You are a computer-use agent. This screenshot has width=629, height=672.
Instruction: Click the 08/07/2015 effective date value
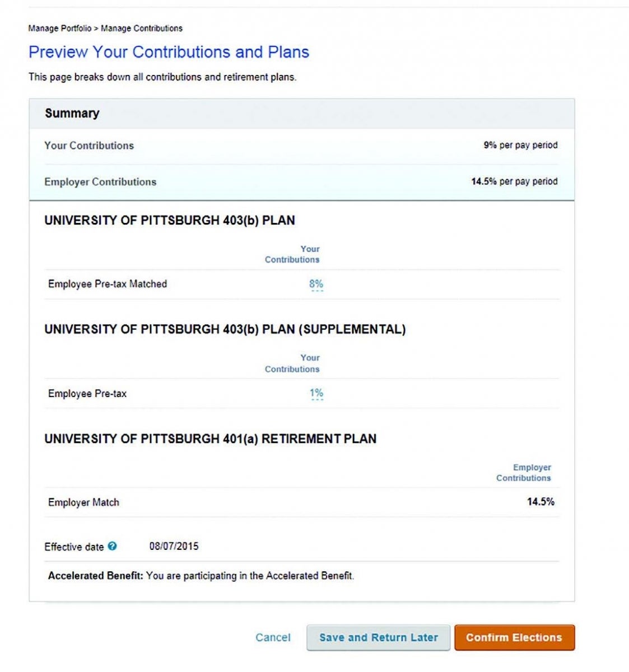click(174, 546)
